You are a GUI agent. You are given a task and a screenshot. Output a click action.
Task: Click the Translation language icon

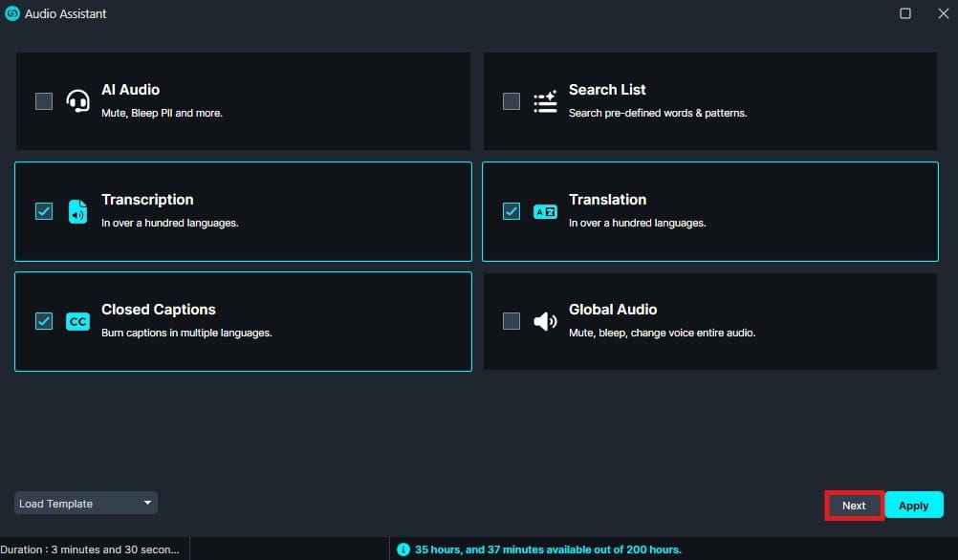[545, 211]
